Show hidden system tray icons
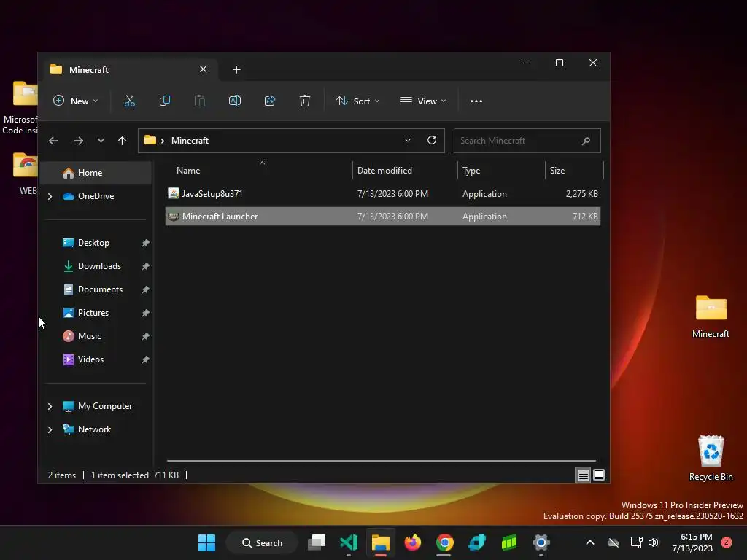Viewport: 747px width, 560px height. pyautogui.click(x=589, y=542)
